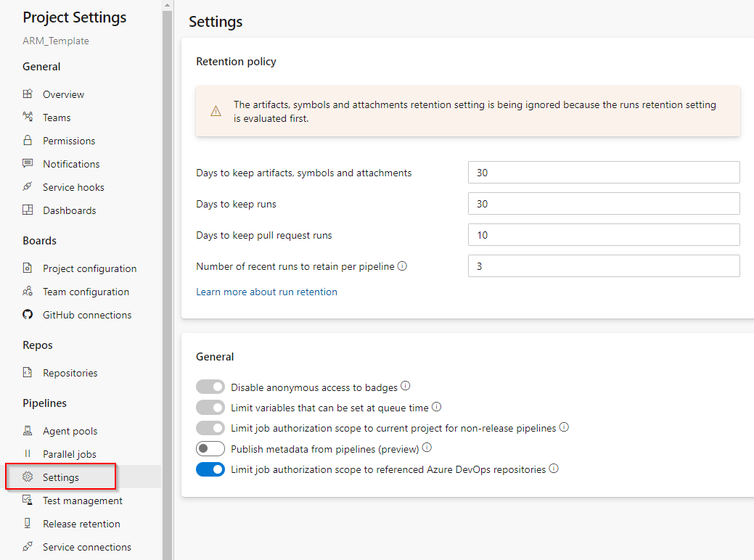Click the Permissions lock icon
Viewport: 754px width, 560px height.
[28, 140]
